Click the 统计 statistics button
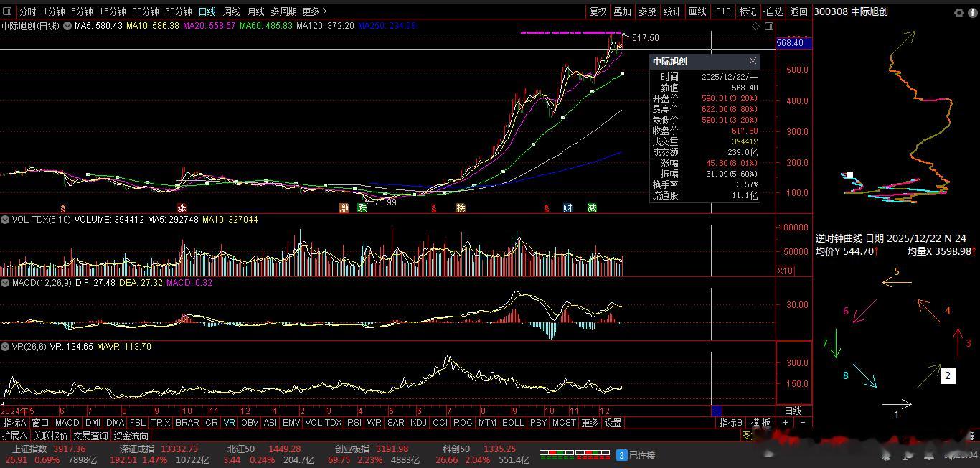Screen dimensions: 980x468 [672, 11]
